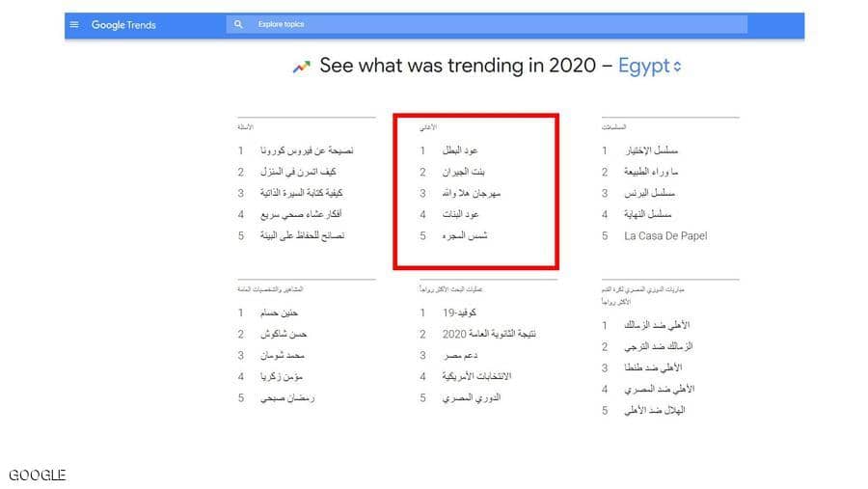
Task: Open حسن شاكوش personality entry
Action: tap(284, 334)
